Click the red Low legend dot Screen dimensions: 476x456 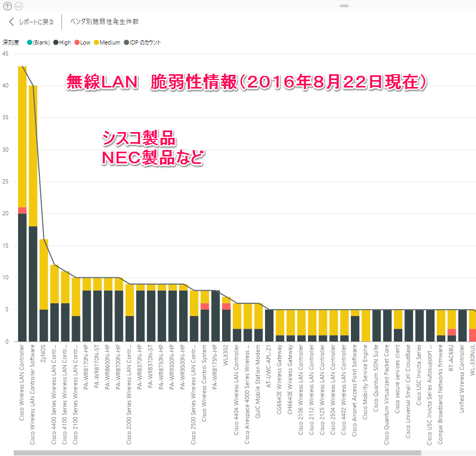(77, 42)
